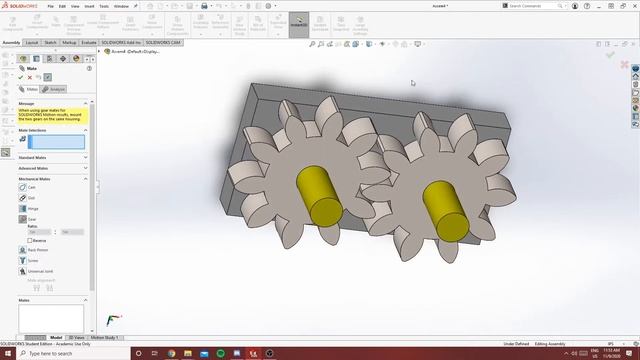Screen dimensions: 640x360
Task: Open the Tools menu
Action: 104,6
